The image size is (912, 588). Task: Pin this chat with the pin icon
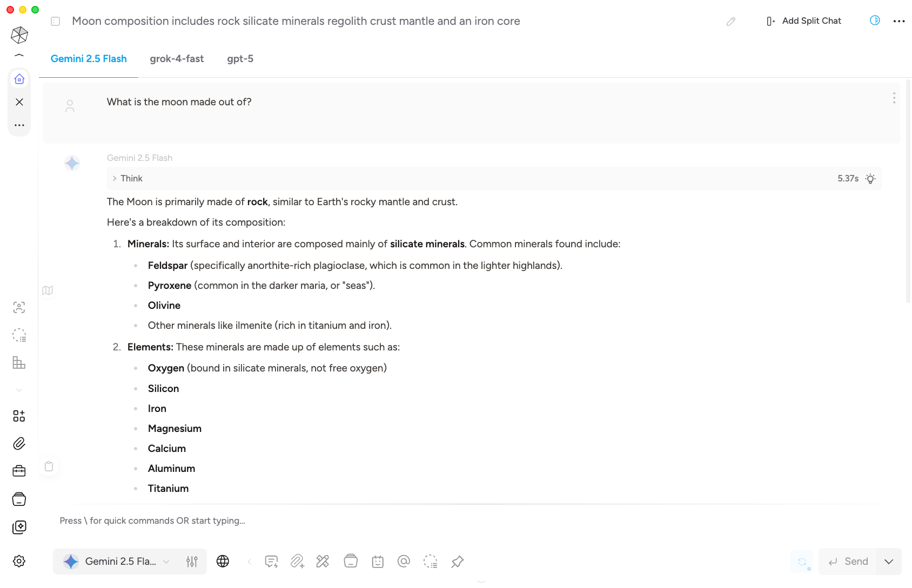457,562
